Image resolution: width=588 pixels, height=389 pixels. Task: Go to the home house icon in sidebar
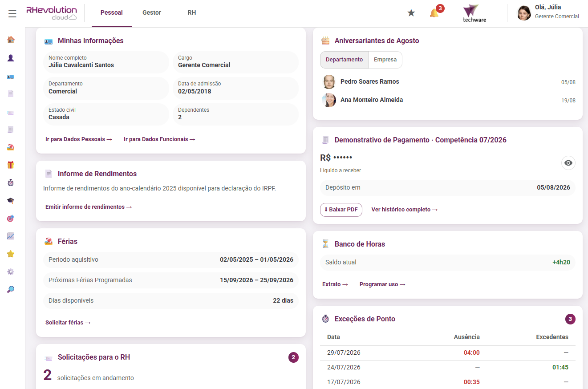click(11, 40)
